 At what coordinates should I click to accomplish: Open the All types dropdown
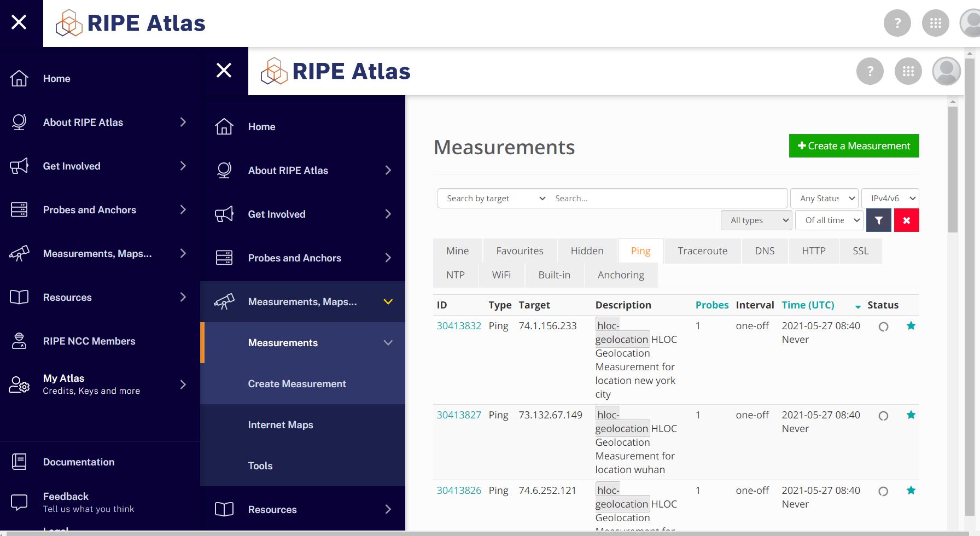pyautogui.click(x=756, y=220)
